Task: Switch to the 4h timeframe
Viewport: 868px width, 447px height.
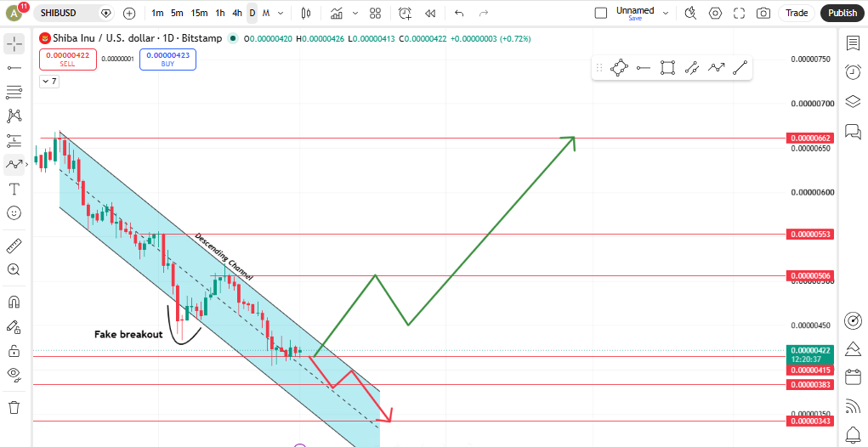Action: click(237, 14)
